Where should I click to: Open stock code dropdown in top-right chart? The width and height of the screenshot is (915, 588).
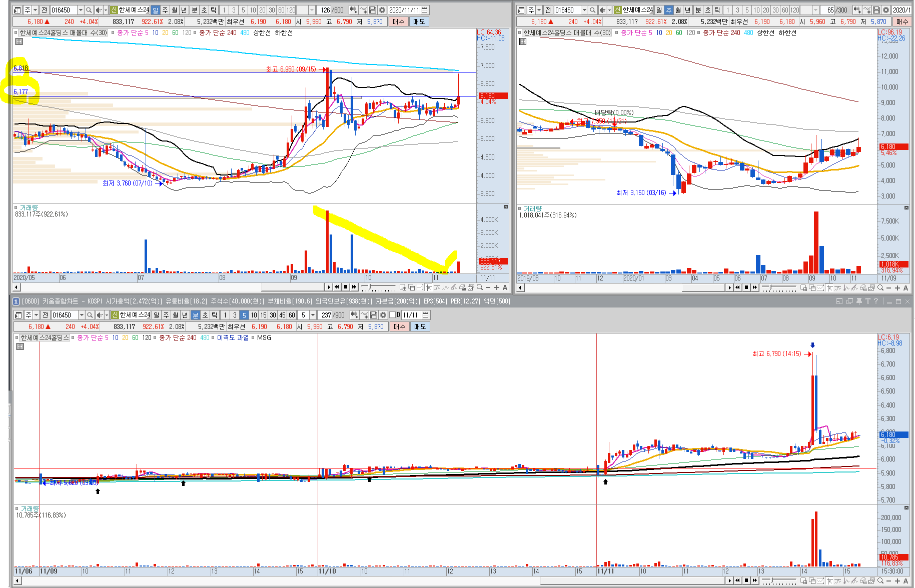(584, 10)
